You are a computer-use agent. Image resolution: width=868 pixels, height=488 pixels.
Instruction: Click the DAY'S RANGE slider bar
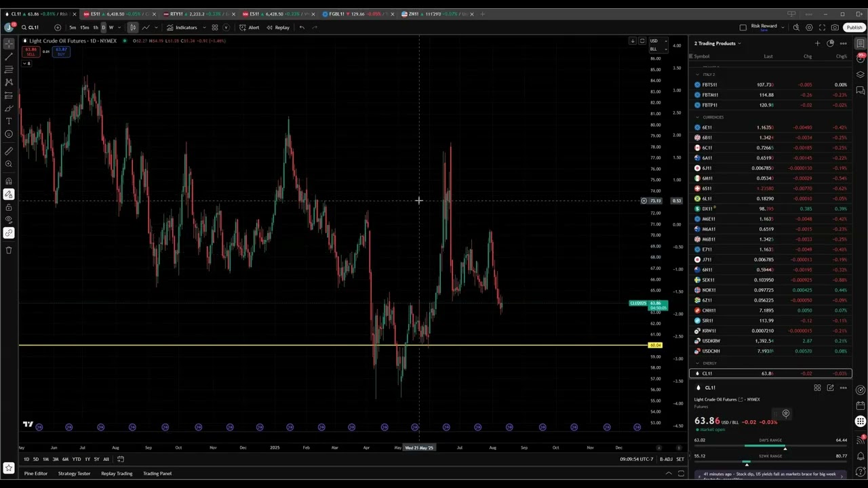coord(770,445)
